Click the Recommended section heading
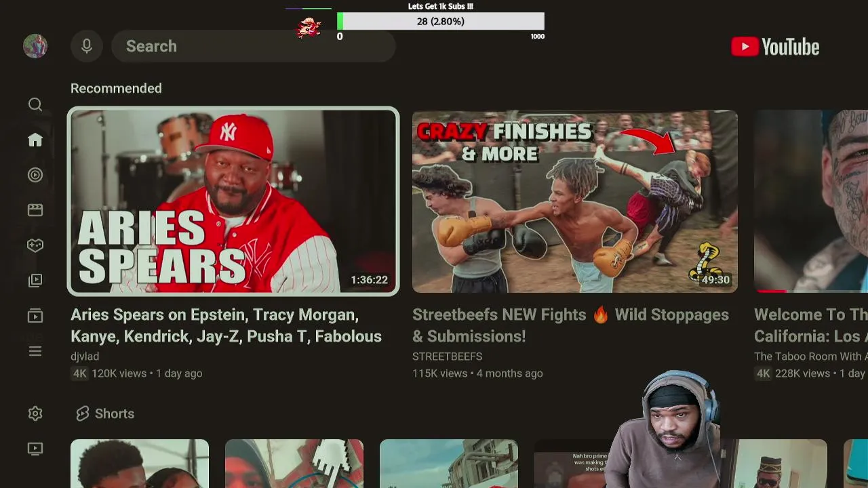 coord(116,88)
